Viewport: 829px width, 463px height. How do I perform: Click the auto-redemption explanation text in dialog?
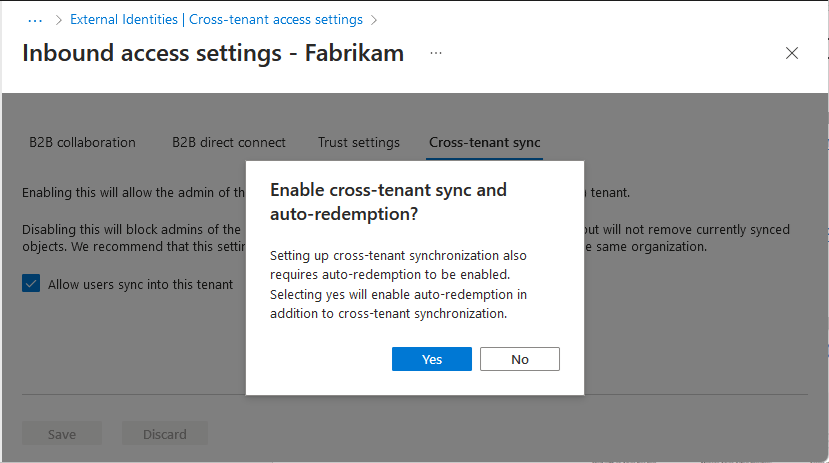tap(398, 284)
